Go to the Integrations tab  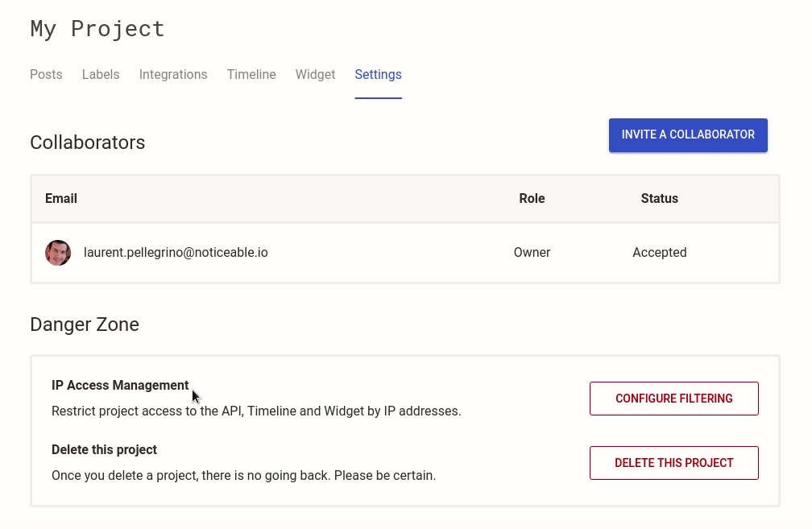point(173,75)
